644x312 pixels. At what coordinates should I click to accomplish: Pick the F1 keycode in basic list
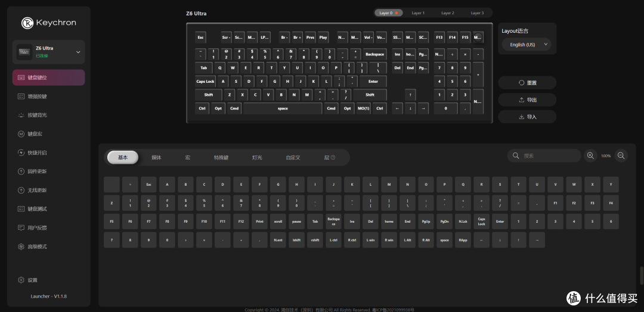tap(555, 203)
